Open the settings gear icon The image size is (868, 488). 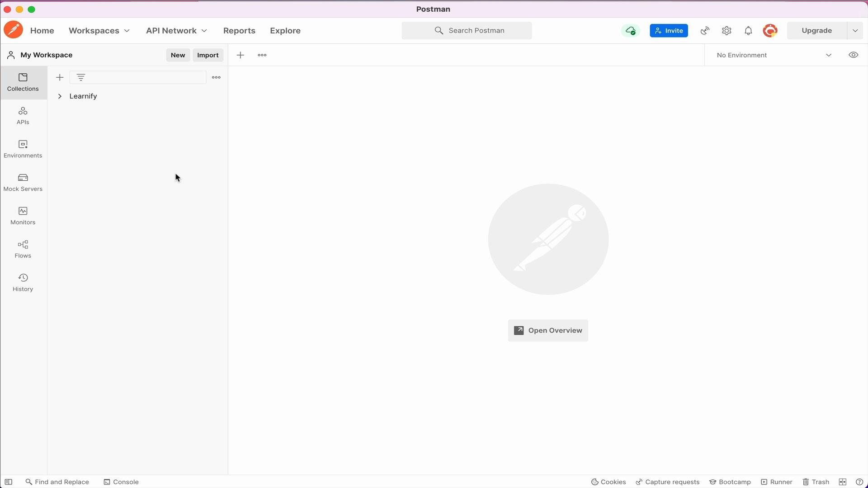click(x=726, y=30)
